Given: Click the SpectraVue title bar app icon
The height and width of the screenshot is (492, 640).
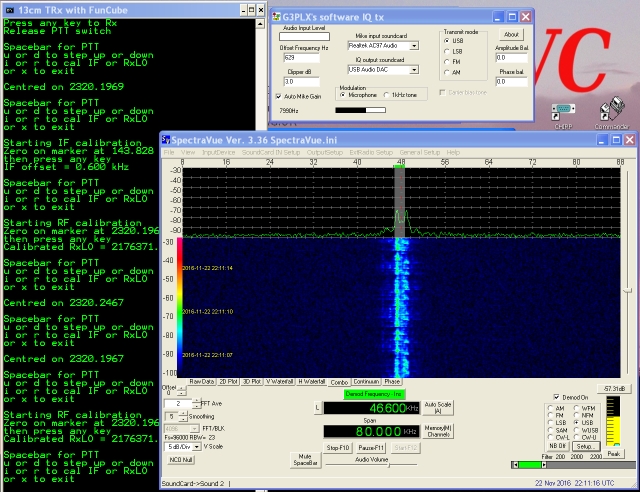Looking at the screenshot, I should coord(167,140).
